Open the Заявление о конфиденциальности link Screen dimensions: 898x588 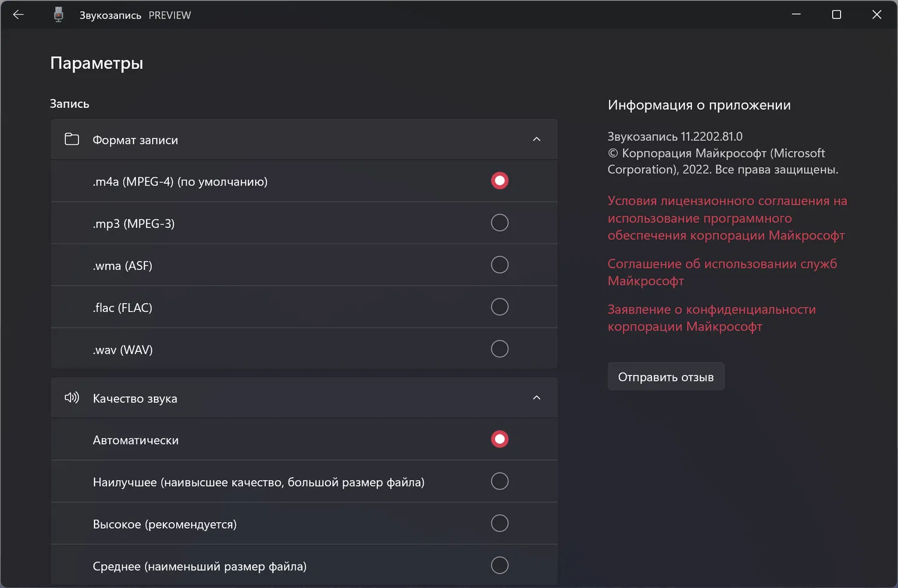711,317
